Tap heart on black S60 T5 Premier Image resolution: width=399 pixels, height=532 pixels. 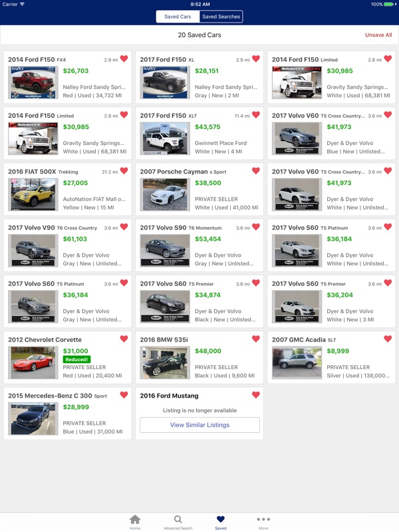(x=256, y=283)
